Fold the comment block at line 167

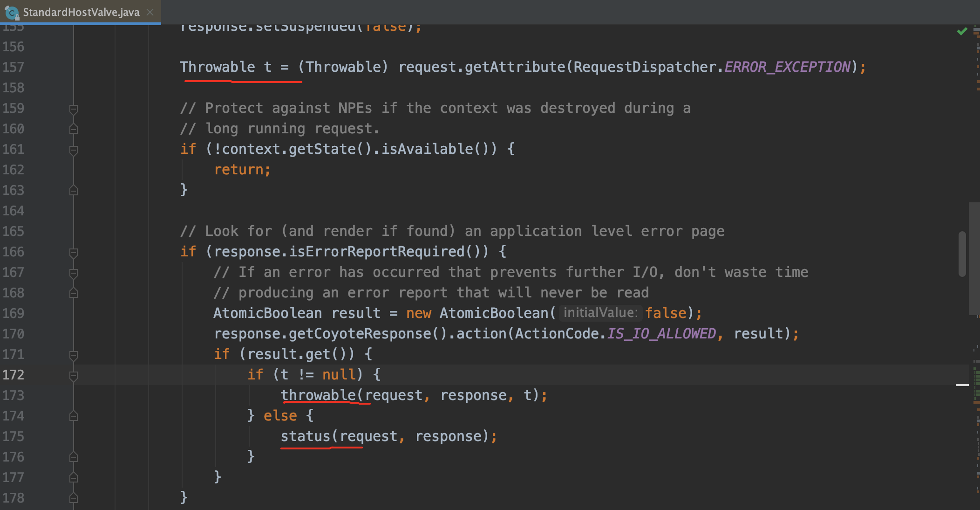[x=73, y=273]
